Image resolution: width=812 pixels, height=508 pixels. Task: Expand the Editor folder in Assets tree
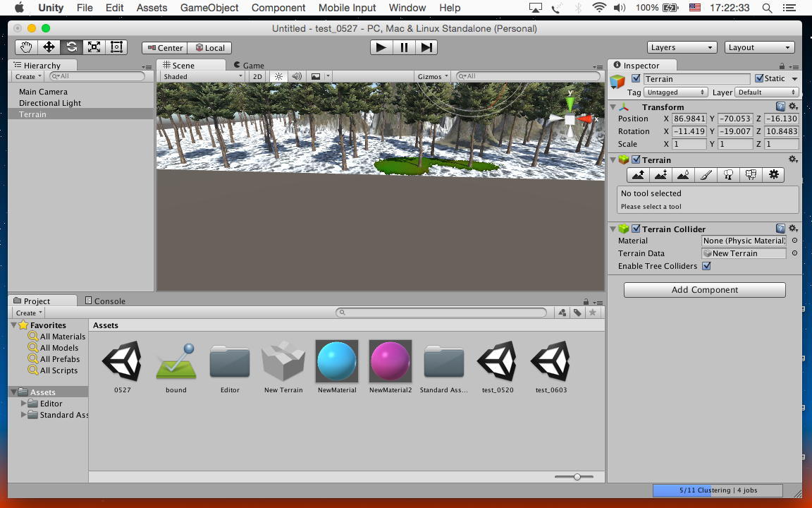(24, 404)
